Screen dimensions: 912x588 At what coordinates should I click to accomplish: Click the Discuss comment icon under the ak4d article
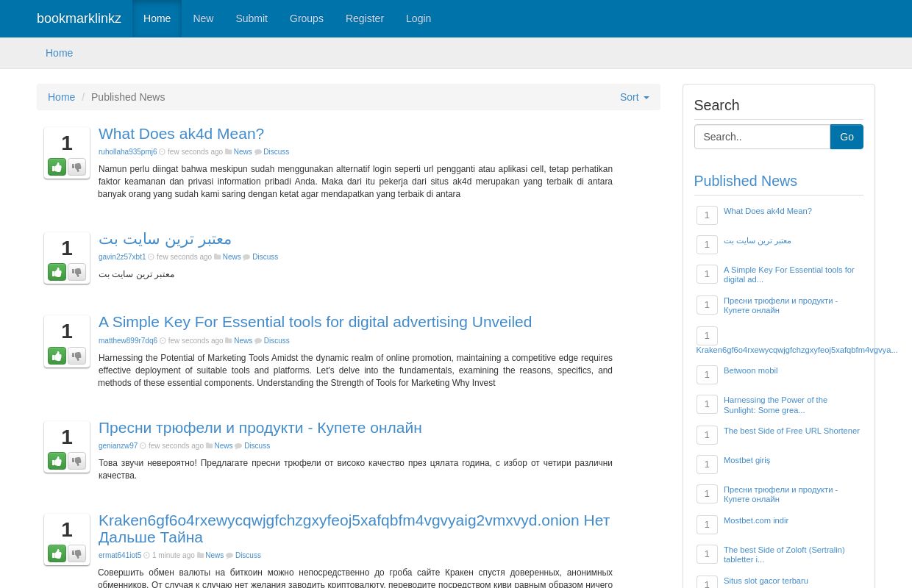pyautogui.click(x=258, y=151)
